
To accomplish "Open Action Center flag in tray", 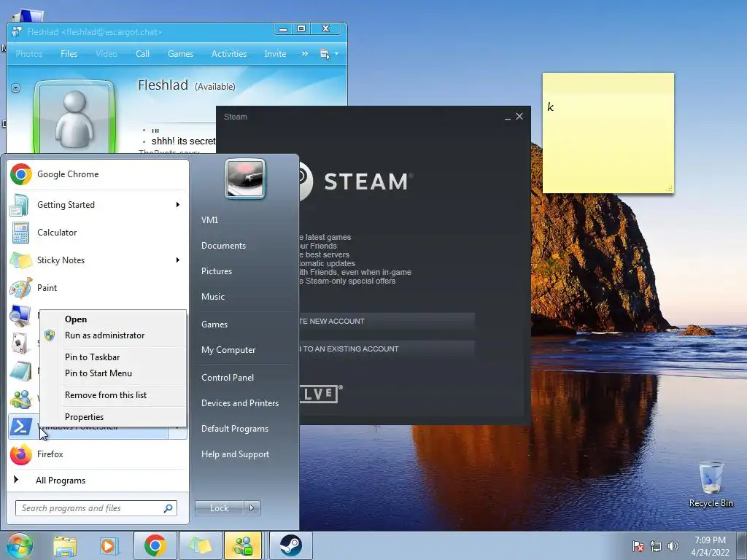I will pyautogui.click(x=638, y=546).
